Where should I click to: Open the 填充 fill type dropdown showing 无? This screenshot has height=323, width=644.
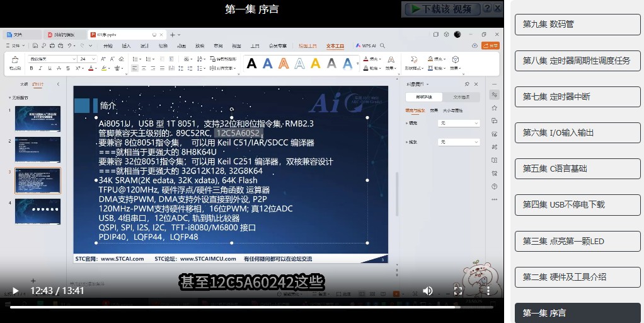pos(459,123)
